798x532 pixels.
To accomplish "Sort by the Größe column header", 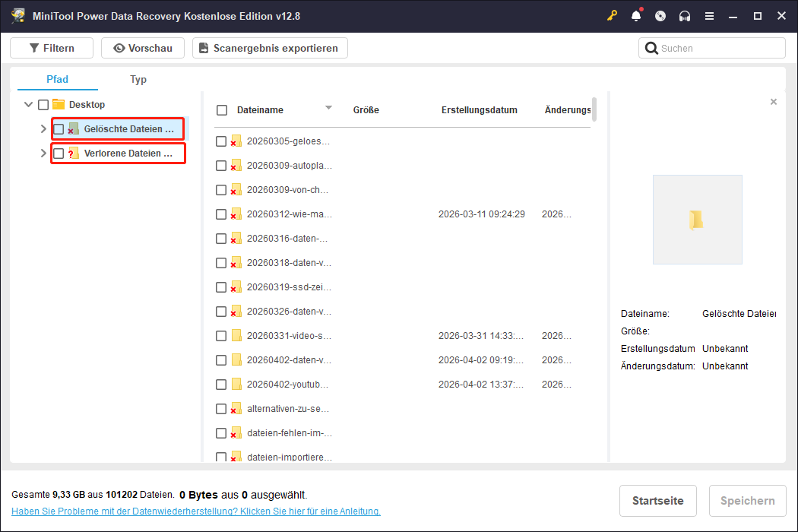I will pos(366,110).
